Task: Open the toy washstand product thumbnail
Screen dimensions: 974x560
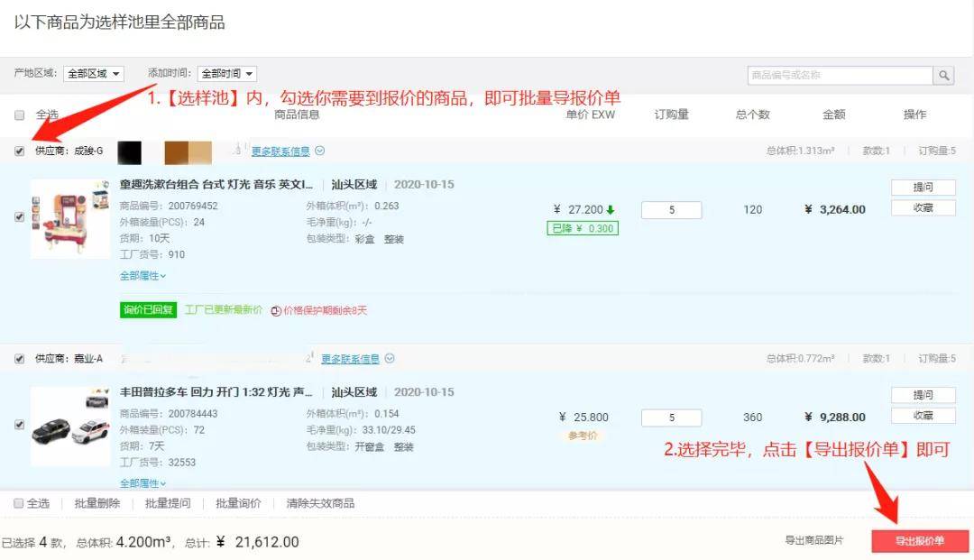Action: [69, 219]
